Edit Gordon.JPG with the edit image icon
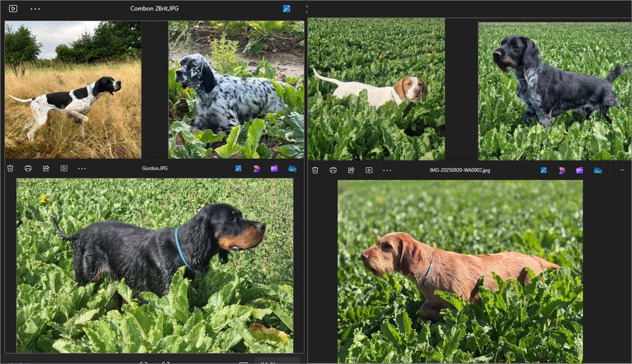 pos(238,169)
